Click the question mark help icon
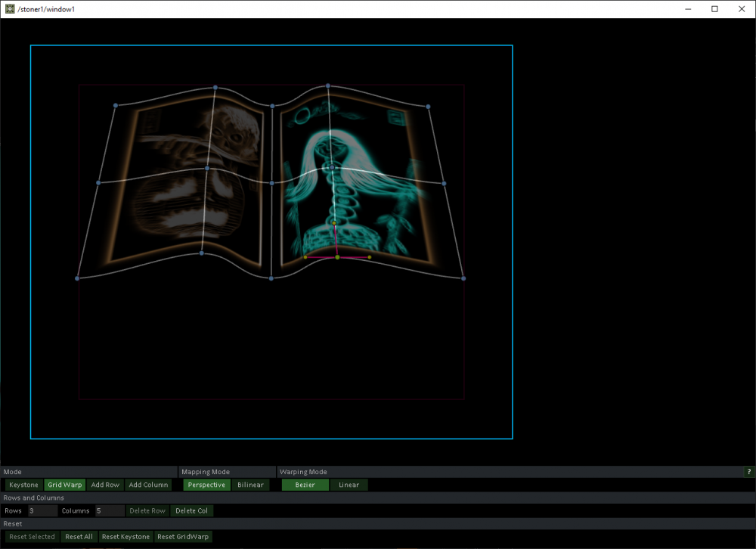The image size is (756, 549). click(749, 472)
